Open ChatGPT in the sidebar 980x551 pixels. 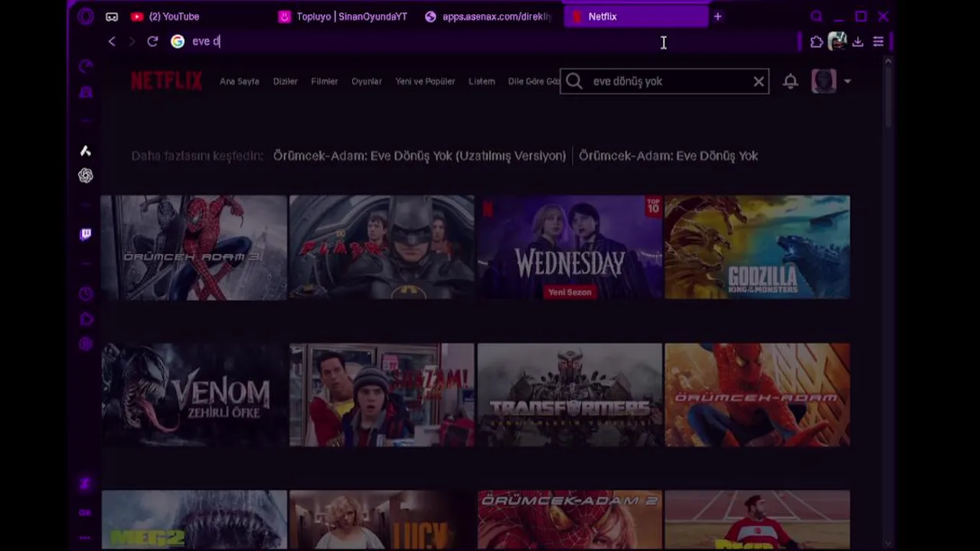click(x=86, y=176)
